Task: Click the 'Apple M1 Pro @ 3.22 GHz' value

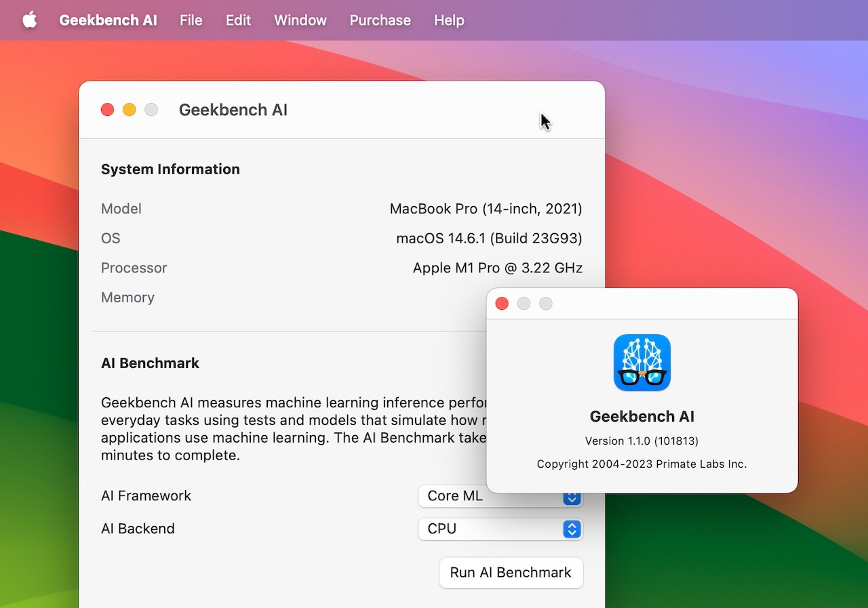Action: pyautogui.click(x=498, y=268)
